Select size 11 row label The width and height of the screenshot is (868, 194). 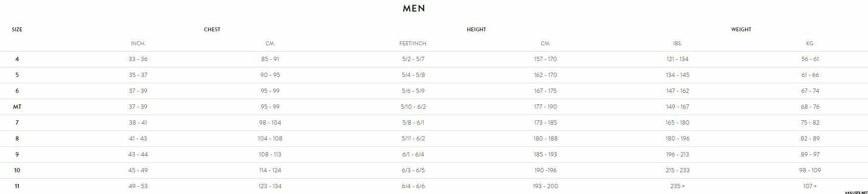pos(17,186)
